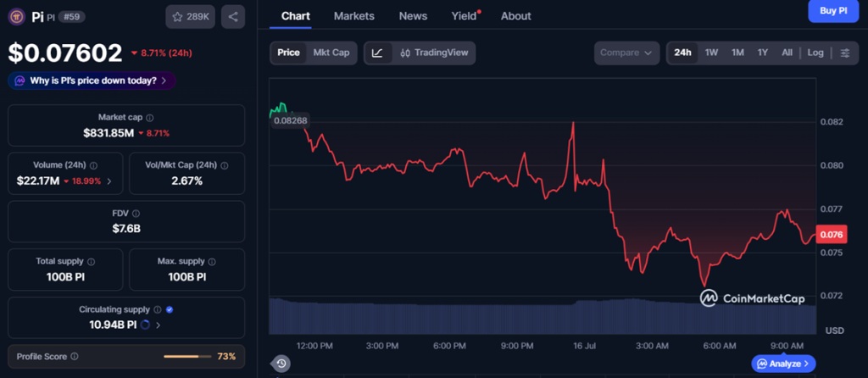Select the line chart icon
Image resolution: width=868 pixels, height=378 pixels.
click(377, 53)
